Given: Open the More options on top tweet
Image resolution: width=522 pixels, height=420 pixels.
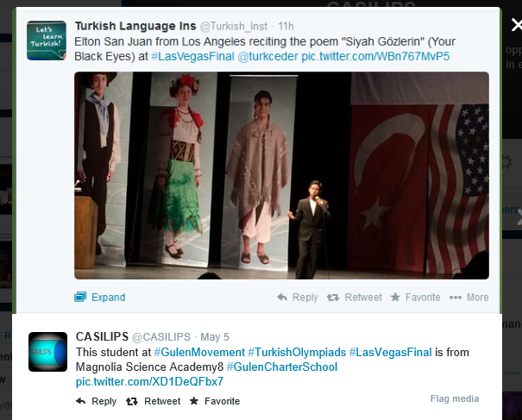Looking at the screenshot, I should coord(469,298).
